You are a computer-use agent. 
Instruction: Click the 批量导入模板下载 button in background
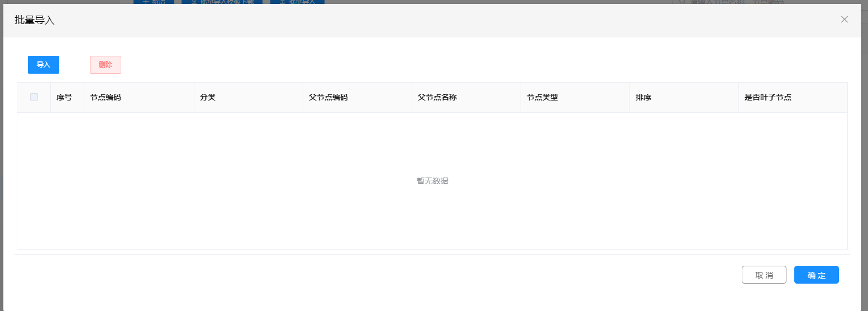222,2
